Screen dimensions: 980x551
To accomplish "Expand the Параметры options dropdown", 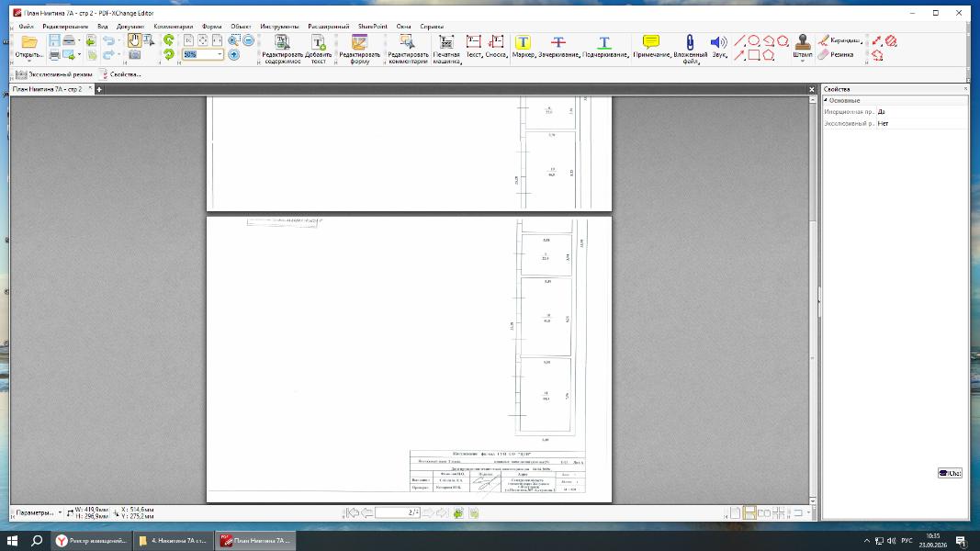I will [38, 513].
